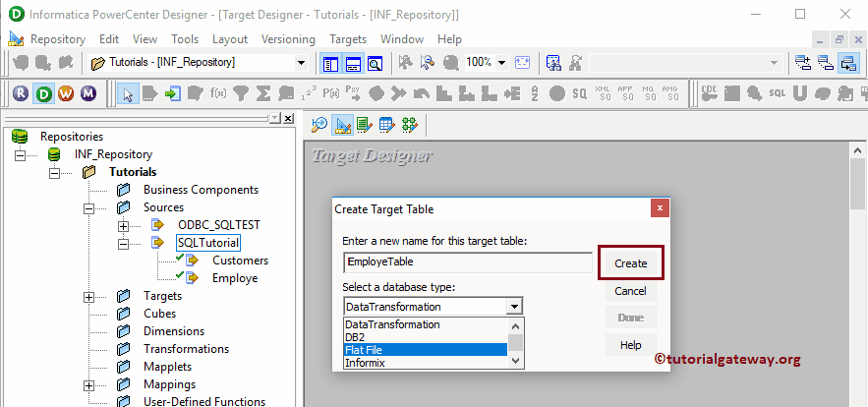The height and width of the screenshot is (407, 868).
Task: Click the SQ Source Qualifier icon
Action: tap(580, 93)
